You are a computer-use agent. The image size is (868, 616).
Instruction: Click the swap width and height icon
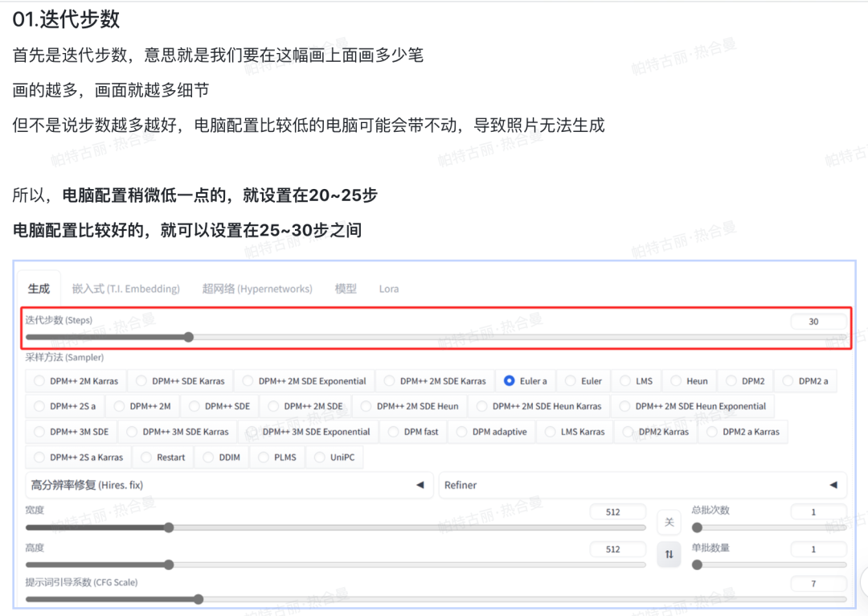click(669, 554)
